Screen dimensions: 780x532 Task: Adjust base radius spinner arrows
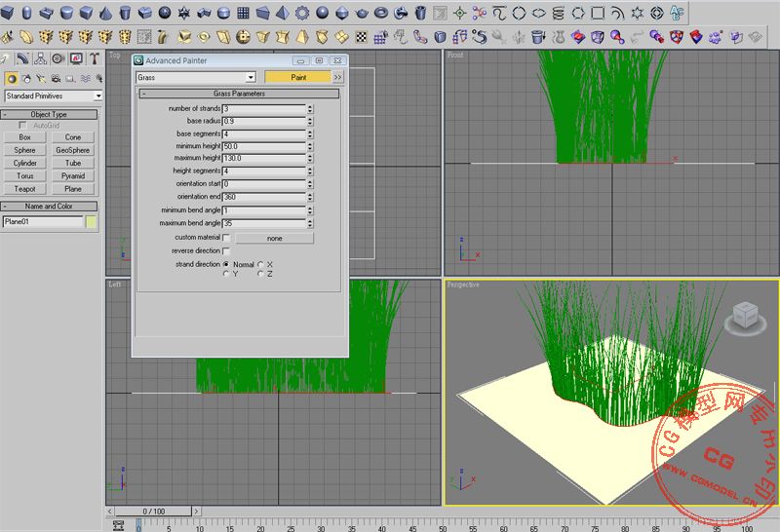pyautogui.click(x=310, y=121)
